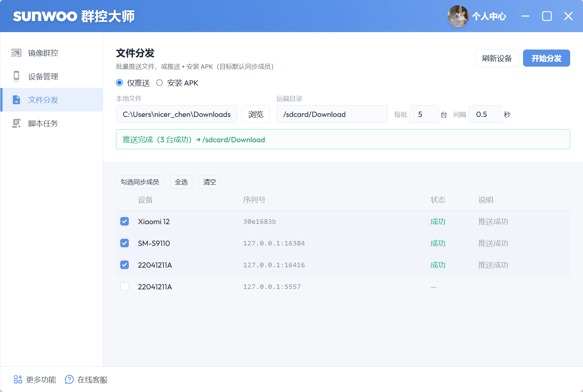Click the 成功 status in the Xiaomi 12 row

click(x=438, y=221)
